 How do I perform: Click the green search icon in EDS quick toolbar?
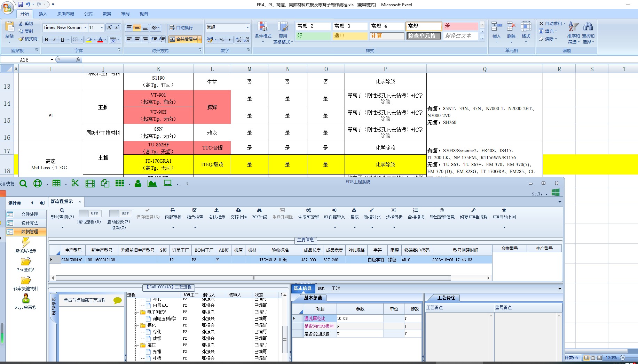pyautogui.click(x=23, y=184)
